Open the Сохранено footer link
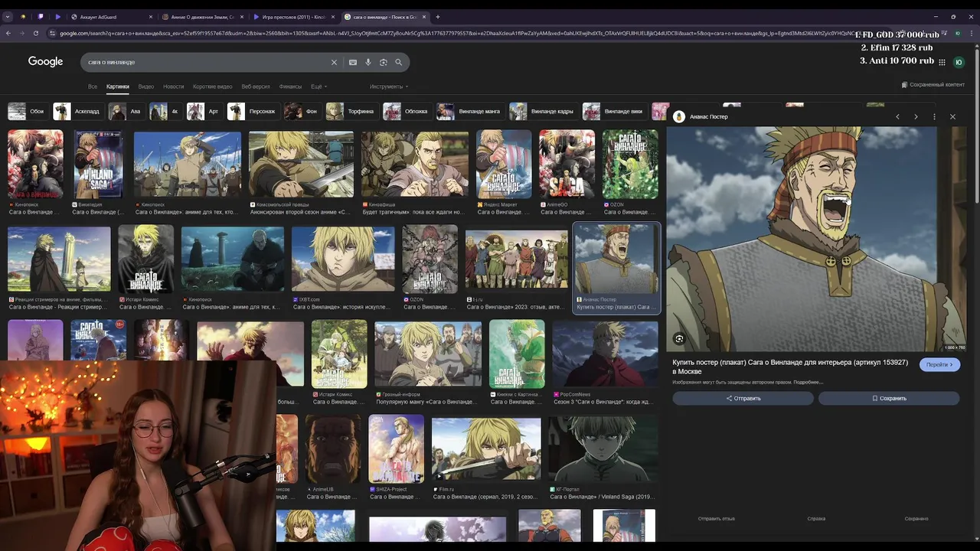980x551 pixels. pos(916,519)
